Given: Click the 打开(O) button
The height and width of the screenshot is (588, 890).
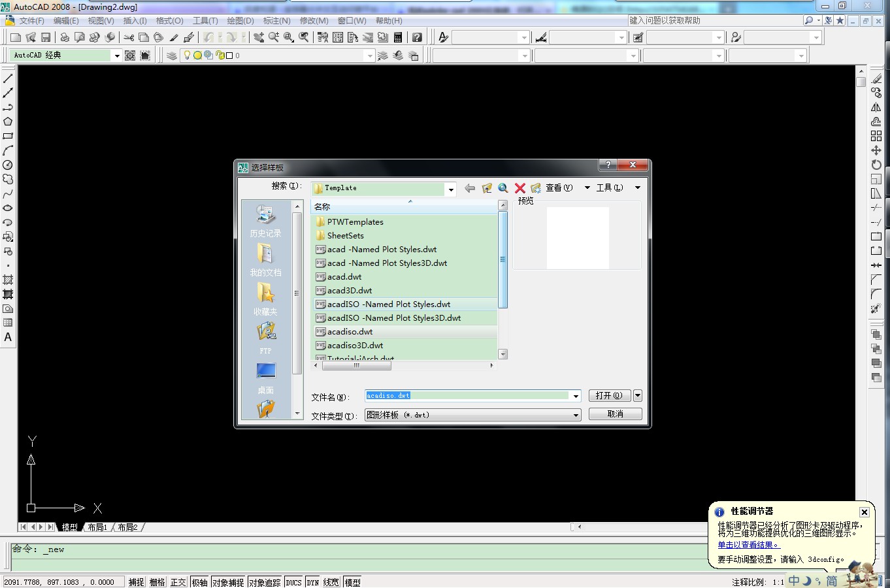Looking at the screenshot, I should tap(608, 396).
